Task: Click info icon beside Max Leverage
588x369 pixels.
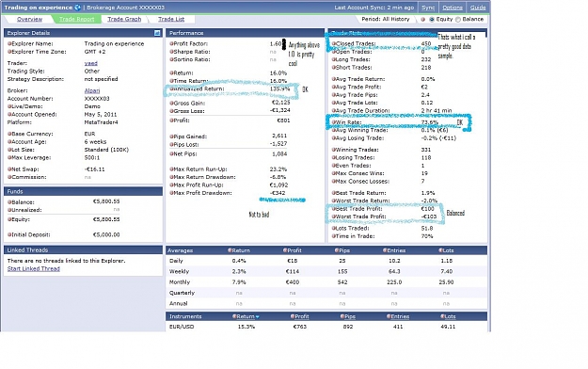Action: pyautogui.click(x=9, y=157)
